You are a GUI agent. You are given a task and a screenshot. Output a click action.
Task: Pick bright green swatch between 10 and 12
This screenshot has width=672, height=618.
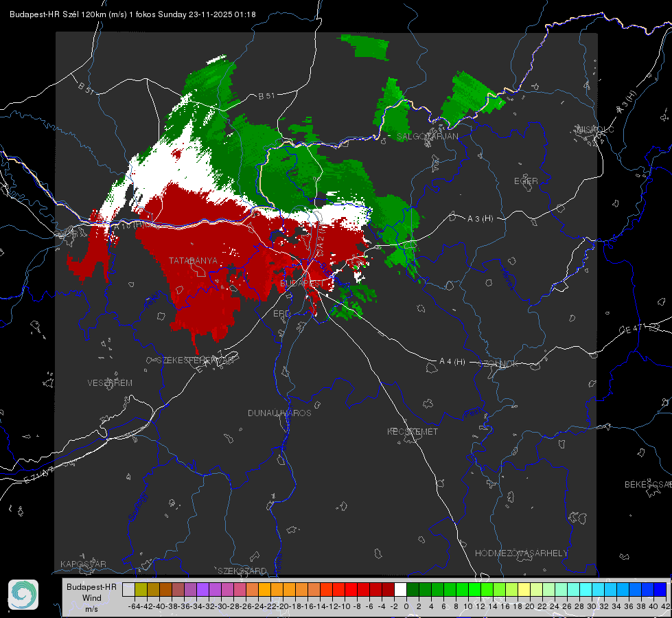[x=474, y=589]
